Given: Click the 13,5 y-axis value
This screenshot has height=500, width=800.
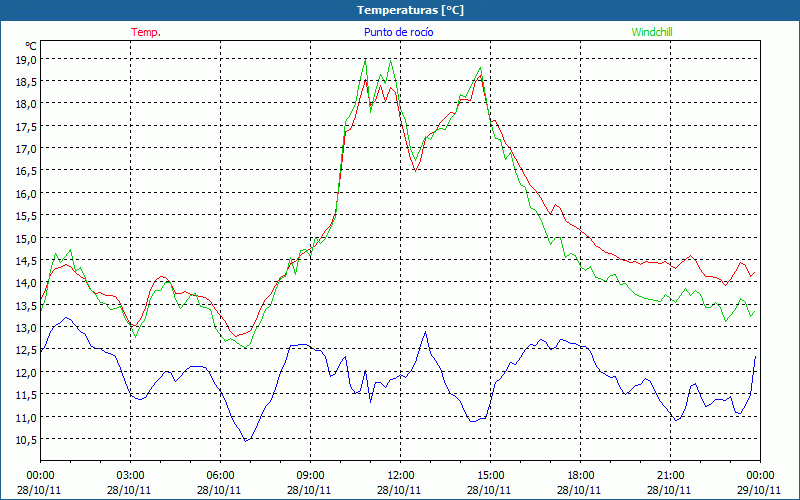Looking at the screenshot, I should (x=27, y=305).
